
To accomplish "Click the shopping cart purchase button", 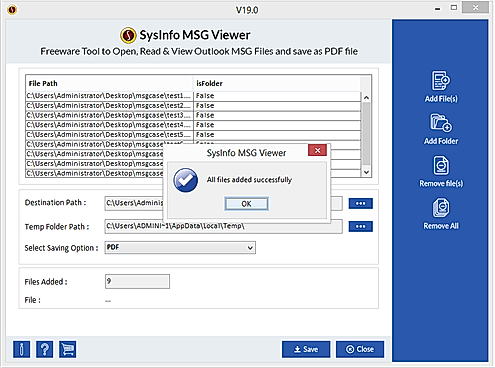I will tap(68, 349).
